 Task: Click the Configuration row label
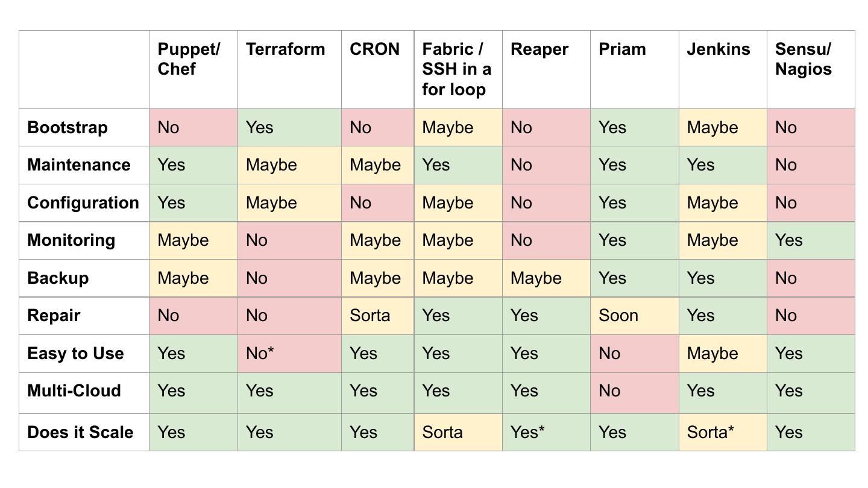[x=83, y=202]
